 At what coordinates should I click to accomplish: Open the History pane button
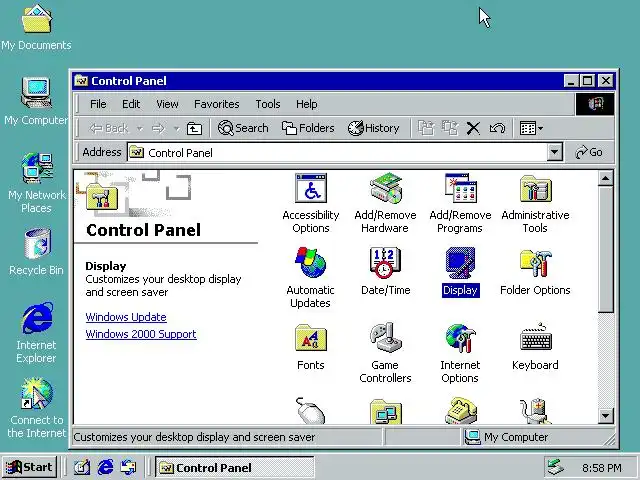pos(373,128)
